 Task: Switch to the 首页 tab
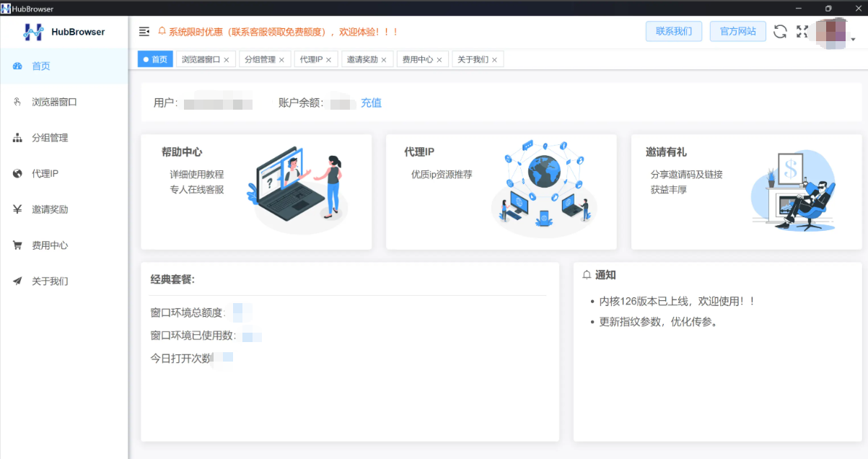[x=155, y=60]
